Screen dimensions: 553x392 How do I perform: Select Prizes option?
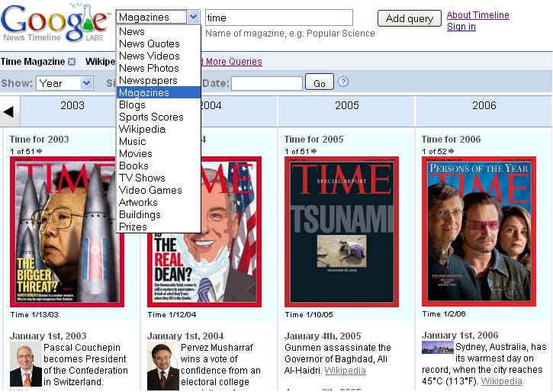pyautogui.click(x=159, y=227)
